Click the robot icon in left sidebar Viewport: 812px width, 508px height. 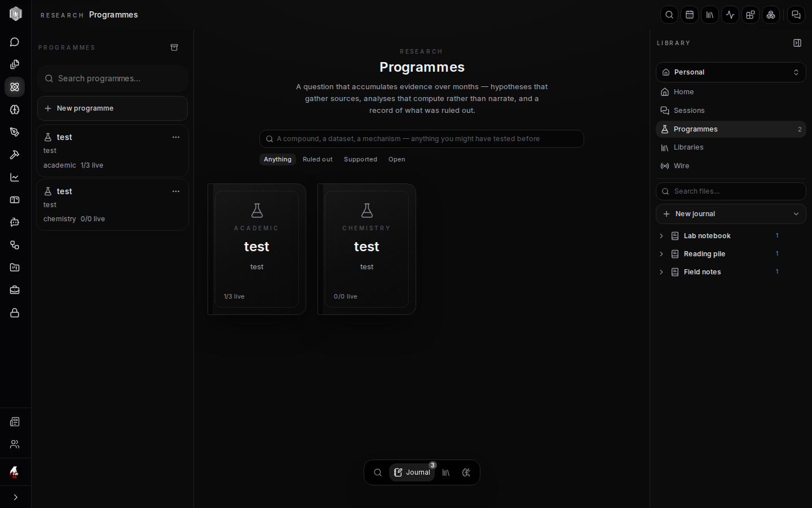[x=15, y=222]
